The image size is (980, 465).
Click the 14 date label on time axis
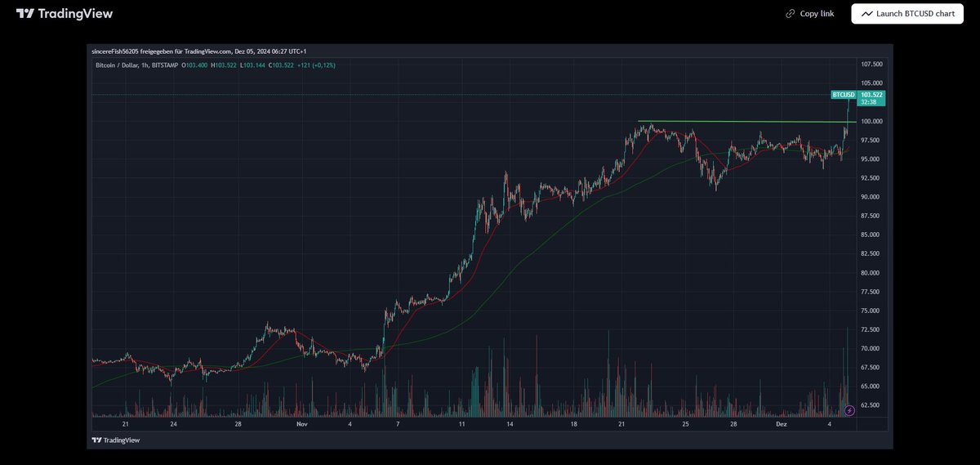click(x=510, y=425)
